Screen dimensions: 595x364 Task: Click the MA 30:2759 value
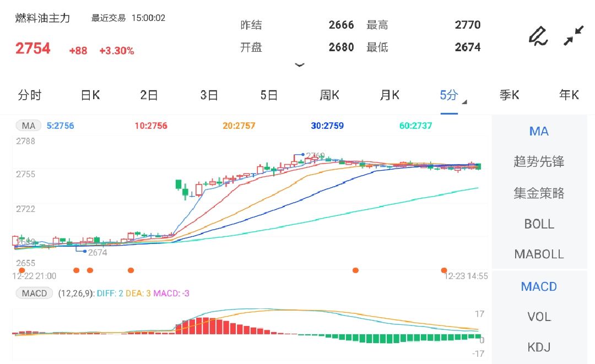(327, 126)
